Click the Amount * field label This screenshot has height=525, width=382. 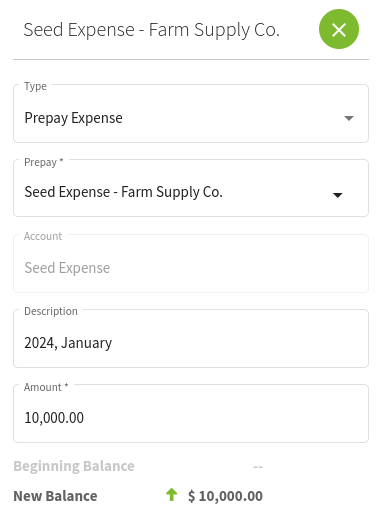click(x=46, y=387)
